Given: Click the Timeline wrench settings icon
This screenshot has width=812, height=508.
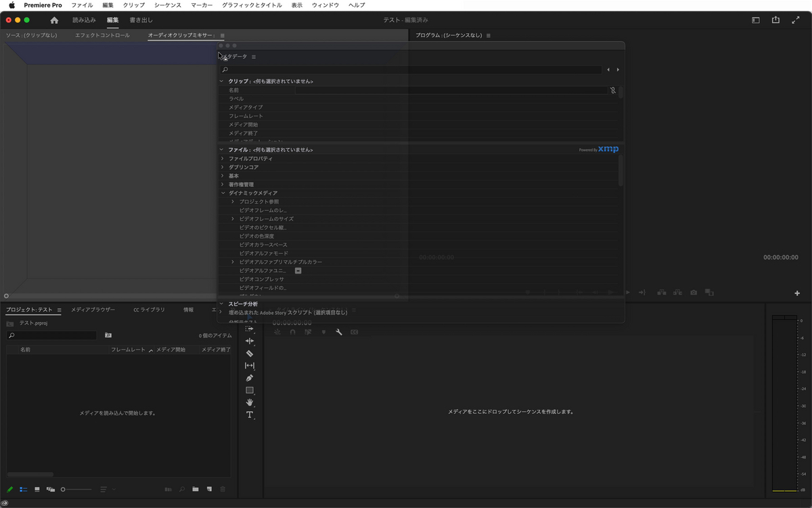Looking at the screenshot, I should [x=339, y=332].
